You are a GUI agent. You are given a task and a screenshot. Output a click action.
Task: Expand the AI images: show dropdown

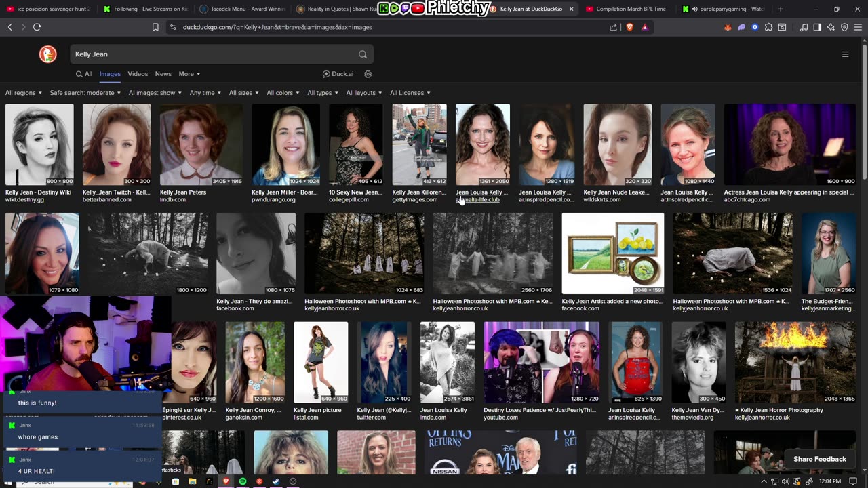(156, 93)
